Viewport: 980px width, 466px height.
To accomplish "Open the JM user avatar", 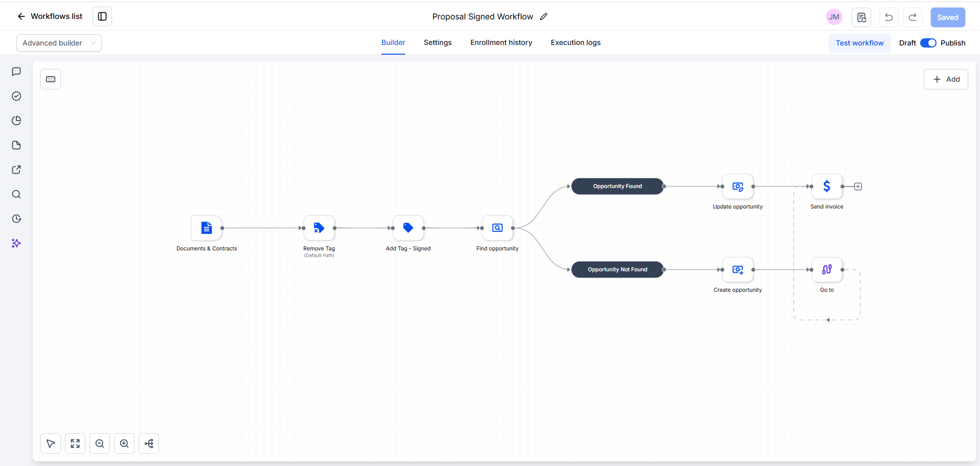I will 834,17.
